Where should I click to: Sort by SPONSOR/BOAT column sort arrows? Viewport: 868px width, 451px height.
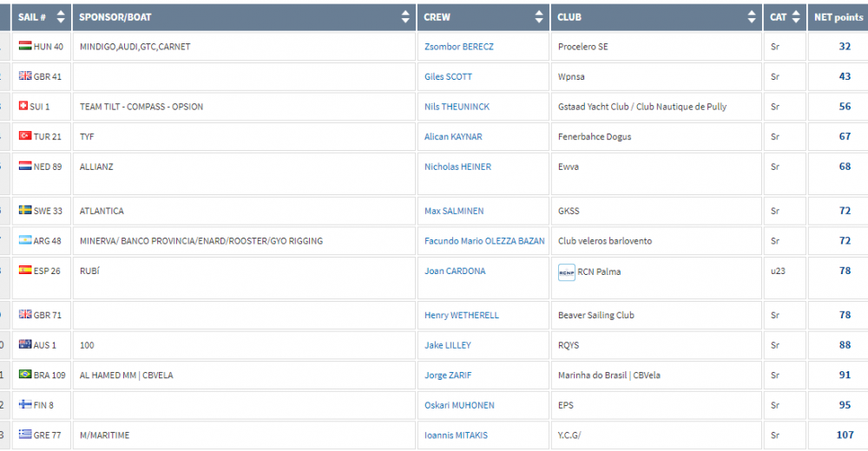405,16
